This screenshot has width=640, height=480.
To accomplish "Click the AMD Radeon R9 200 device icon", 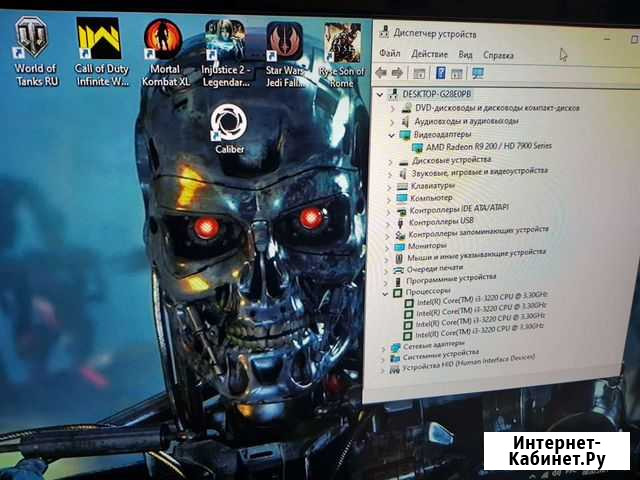I will pos(417,147).
